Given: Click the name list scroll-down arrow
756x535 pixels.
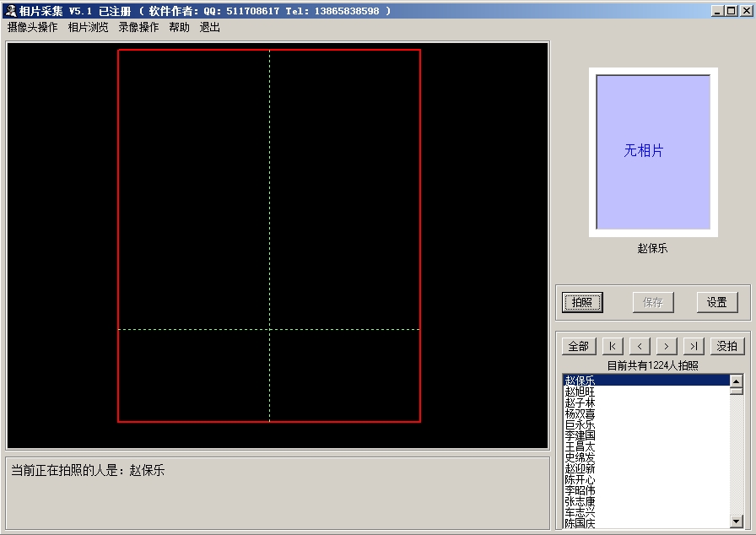Looking at the screenshot, I should pos(737,521).
